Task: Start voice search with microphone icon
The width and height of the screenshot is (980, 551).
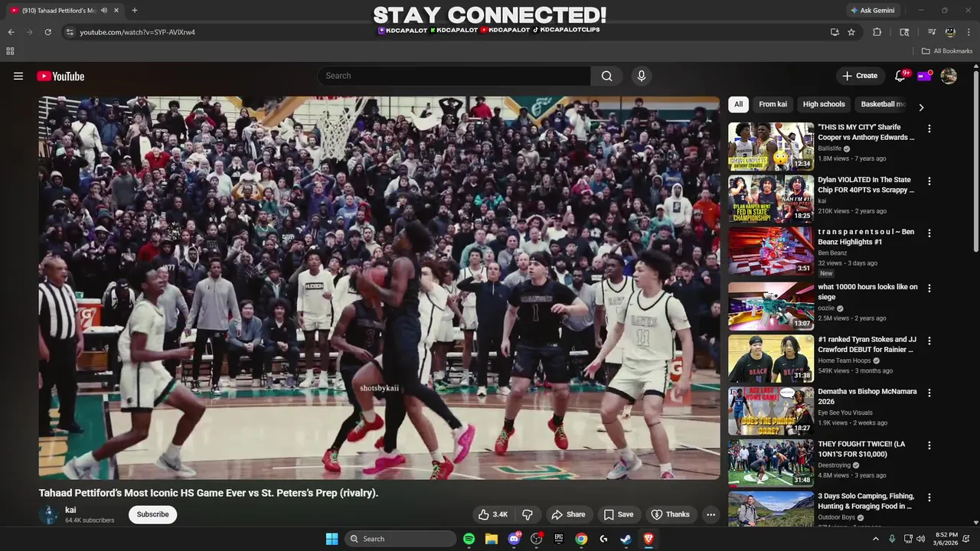Action: click(642, 76)
